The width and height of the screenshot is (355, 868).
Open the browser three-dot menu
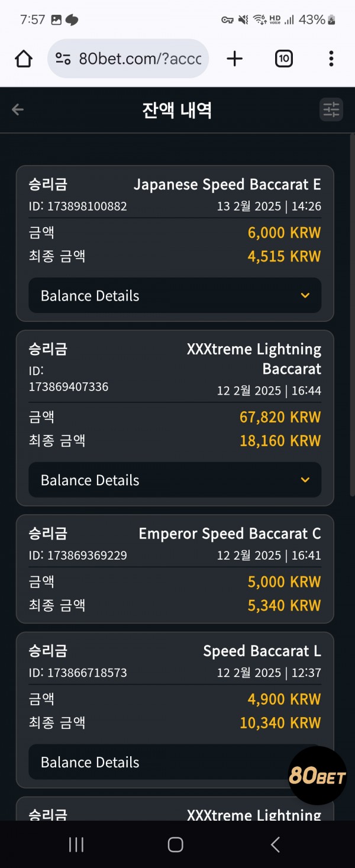pyautogui.click(x=331, y=59)
